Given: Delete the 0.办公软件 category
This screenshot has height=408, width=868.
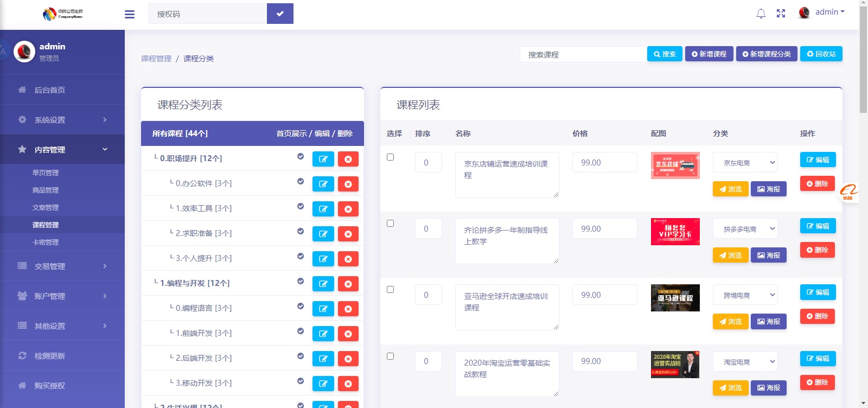Looking at the screenshot, I should tap(348, 184).
